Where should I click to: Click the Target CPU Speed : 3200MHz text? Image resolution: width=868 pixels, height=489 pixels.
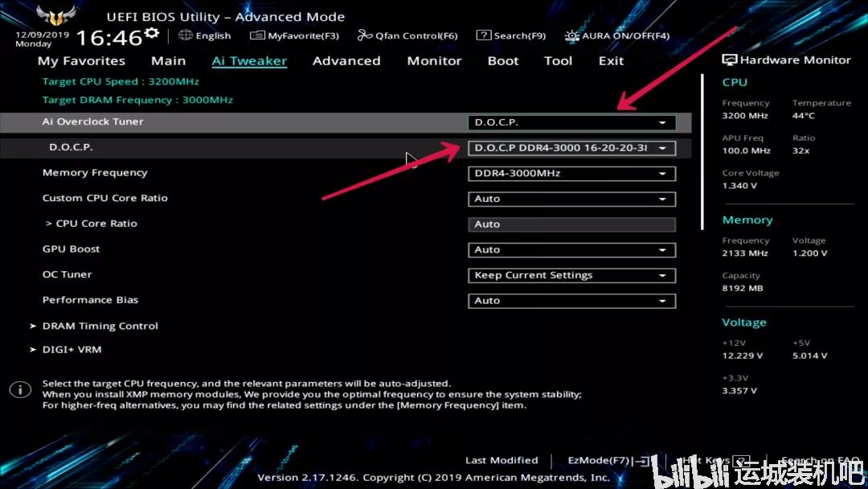point(121,81)
